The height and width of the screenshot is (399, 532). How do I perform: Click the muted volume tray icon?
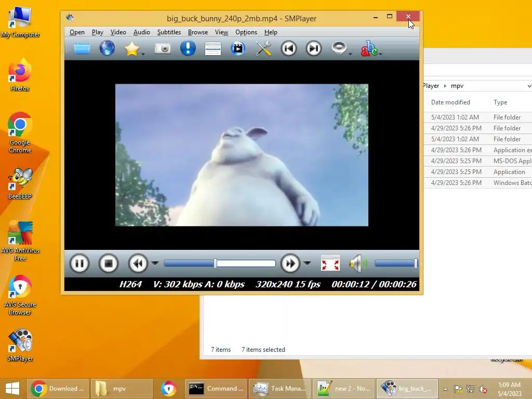click(x=483, y=389)
